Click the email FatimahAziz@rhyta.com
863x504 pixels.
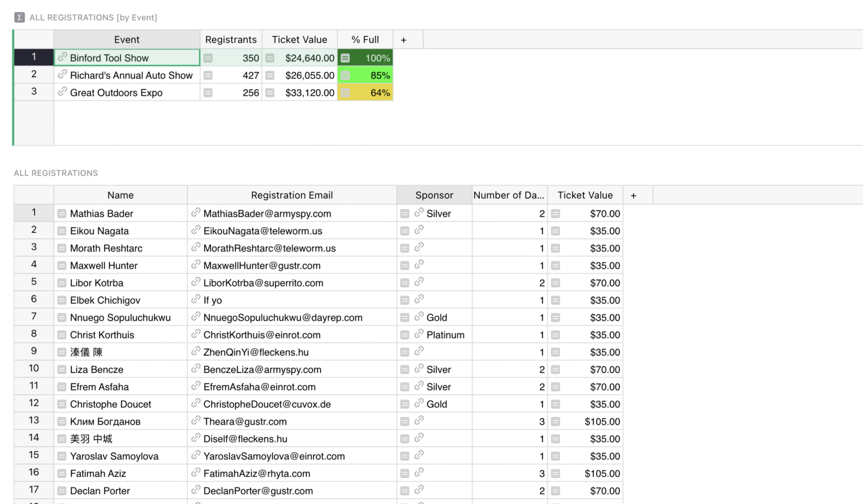coord(257,474)
